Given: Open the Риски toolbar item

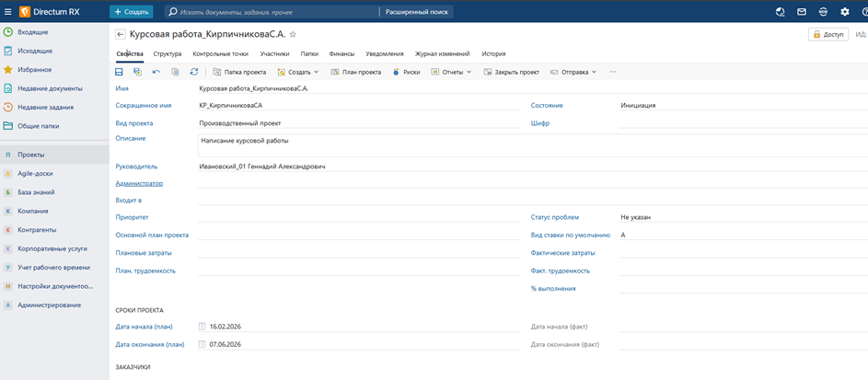Looking at the screenshot, I should click(x=406, y=72).
